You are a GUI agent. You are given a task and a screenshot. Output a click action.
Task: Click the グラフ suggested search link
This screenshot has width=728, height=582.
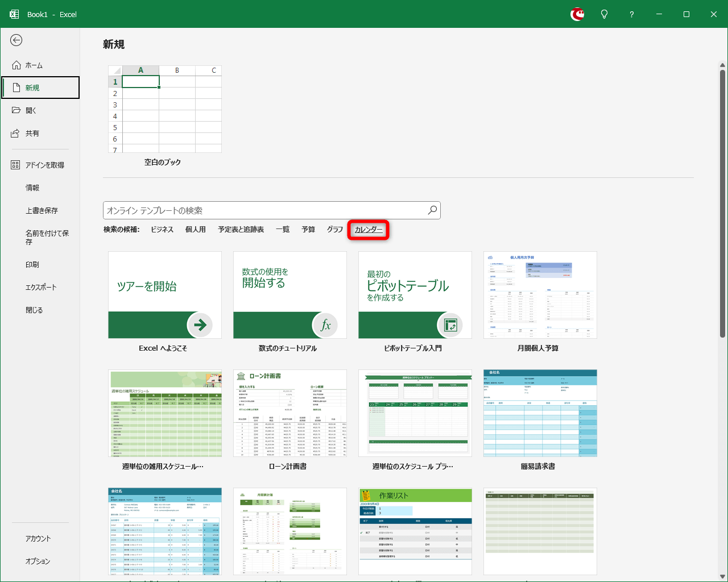335,230
